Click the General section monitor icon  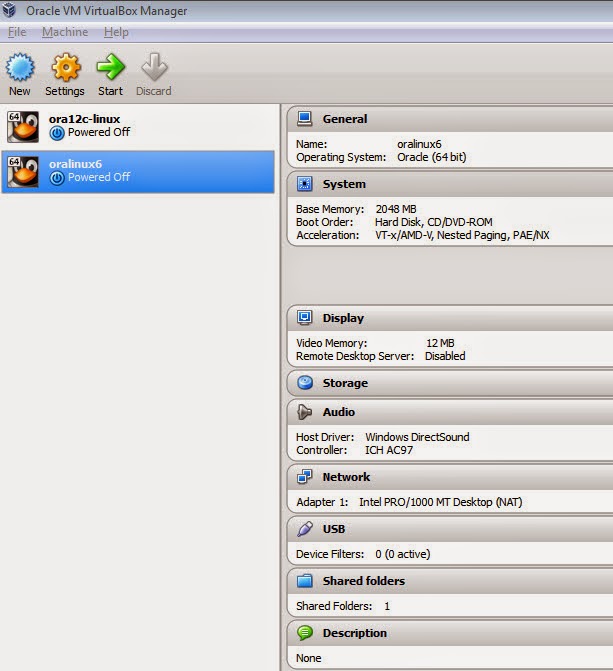point(305,119)
